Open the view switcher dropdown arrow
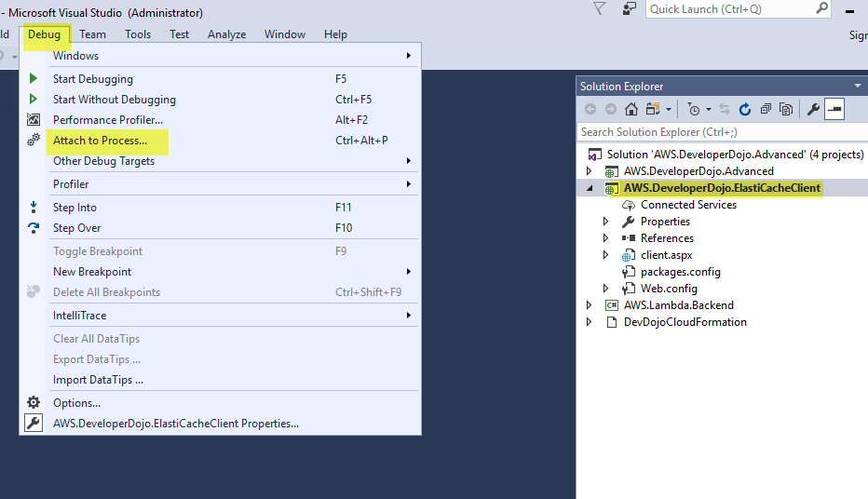 pos(669,110)
